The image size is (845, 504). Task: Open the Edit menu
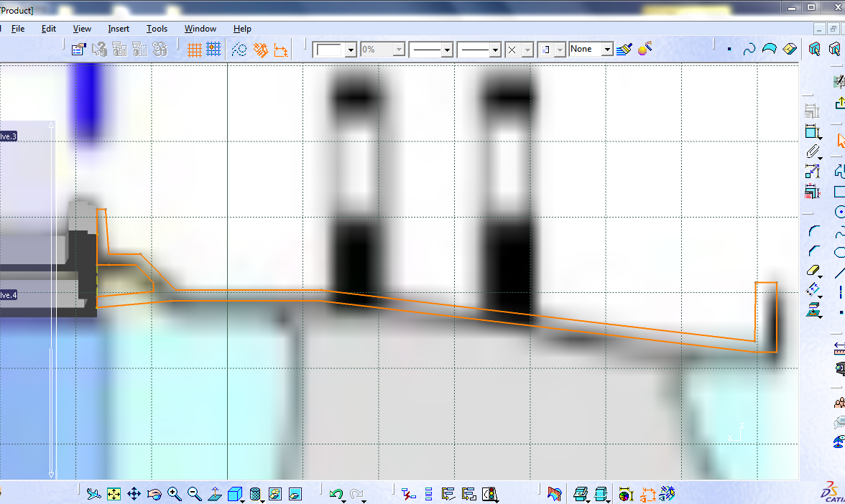click(x=49, y=29)
